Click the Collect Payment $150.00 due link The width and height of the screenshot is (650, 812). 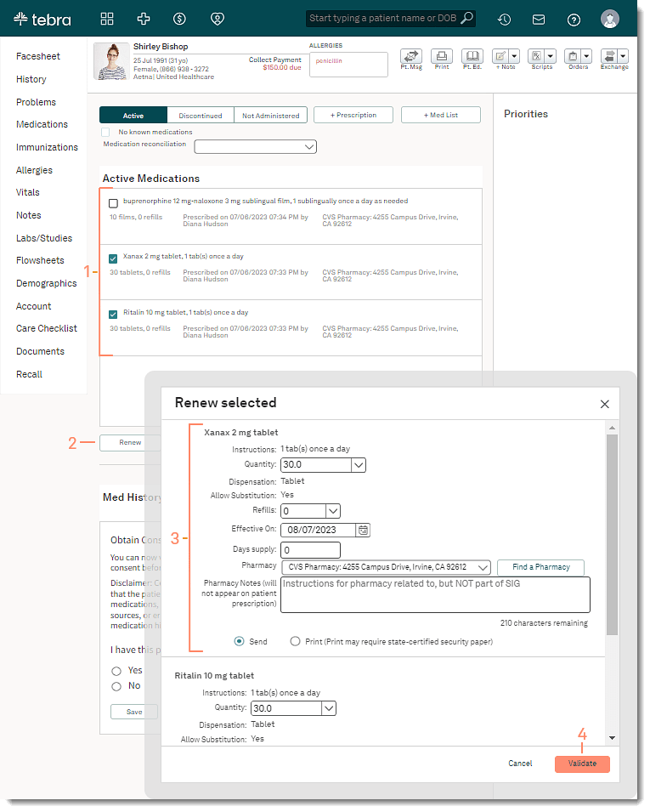coord(274,64)
